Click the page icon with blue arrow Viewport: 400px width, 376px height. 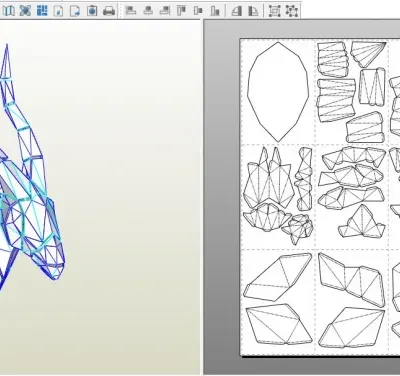coord(75,11)
